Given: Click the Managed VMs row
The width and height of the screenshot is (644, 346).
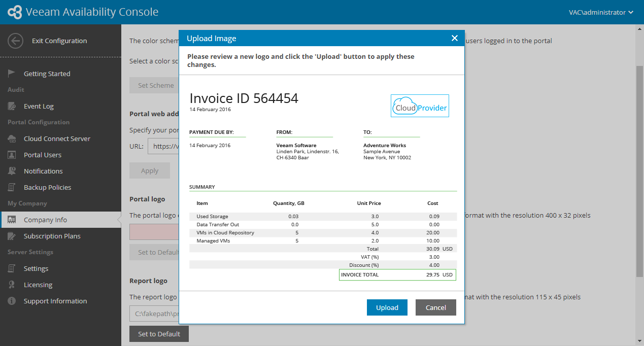Looking at the screenshot, I should pos(323,240).
